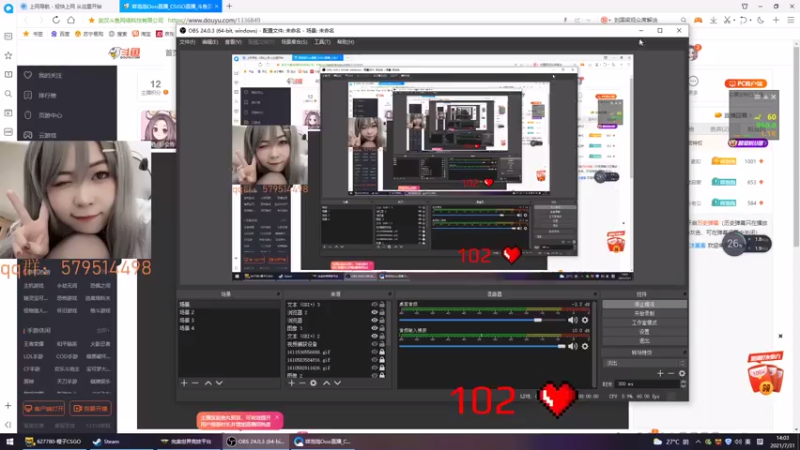
Task: Toggle visibility of 浏览器 source
Action: (374, 320)
